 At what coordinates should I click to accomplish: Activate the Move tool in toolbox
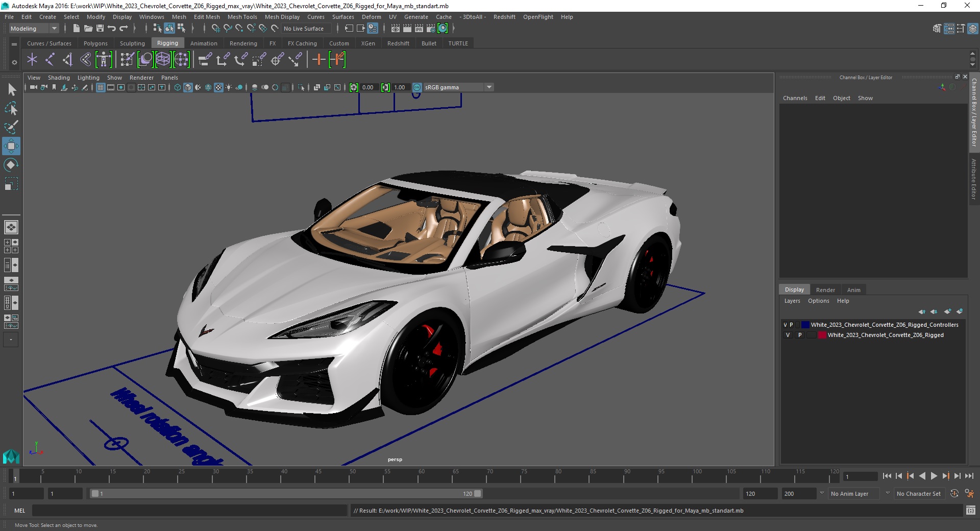[11, 146]
